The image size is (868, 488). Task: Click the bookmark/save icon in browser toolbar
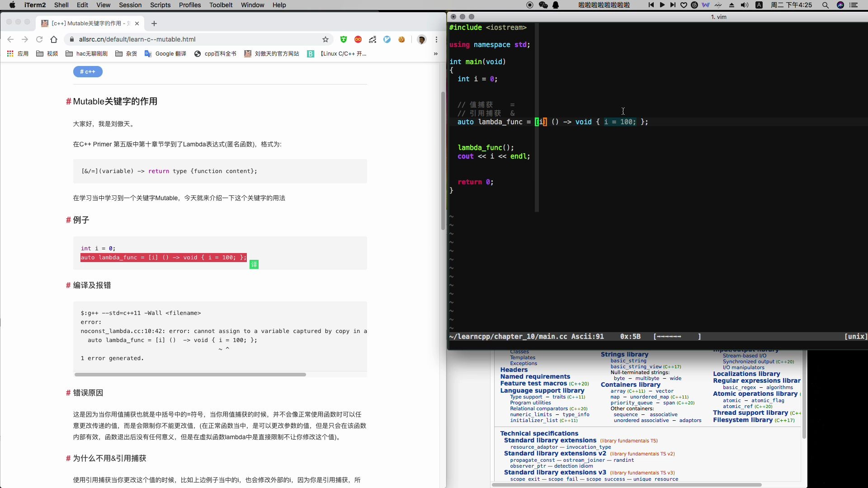point(325,39)
